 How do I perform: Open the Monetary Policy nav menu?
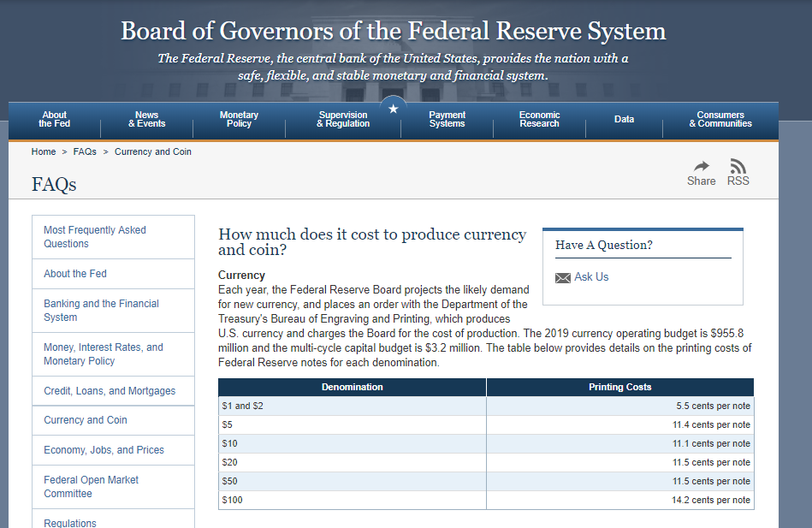(x=239, y=119)
